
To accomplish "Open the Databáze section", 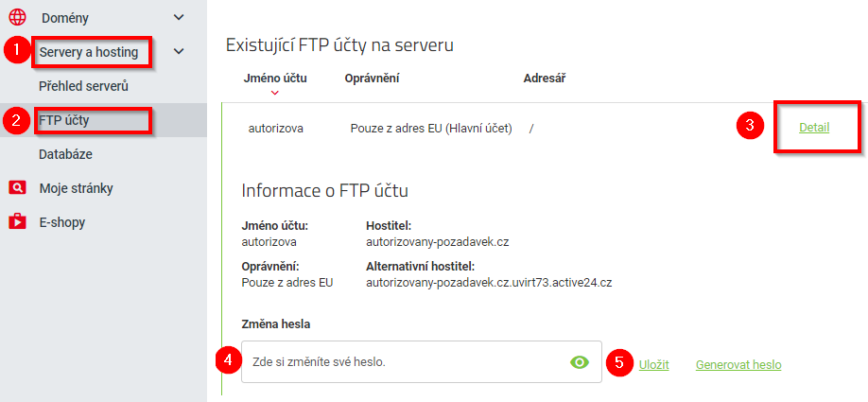I will (65, 153).
